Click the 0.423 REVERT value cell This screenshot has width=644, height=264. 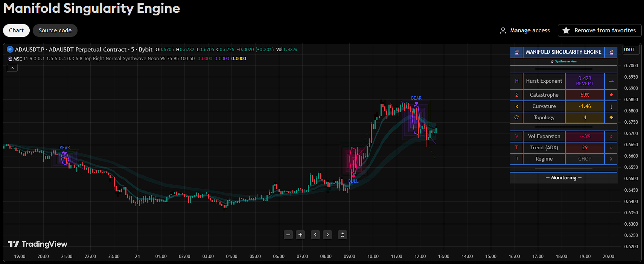click(x=585, y=81)
